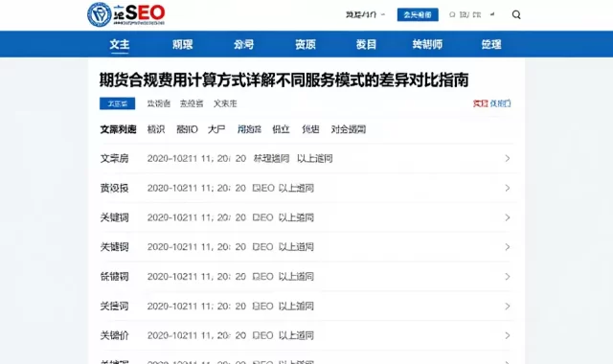Select the 大户 filter option
The height and width of the screenshot is (364, 613).
tap(216, 129)
